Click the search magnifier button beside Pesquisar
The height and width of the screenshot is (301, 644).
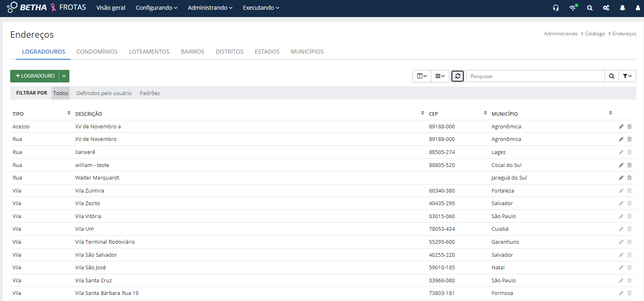pos(612,76)
